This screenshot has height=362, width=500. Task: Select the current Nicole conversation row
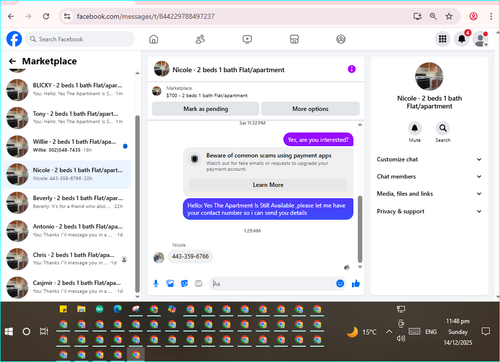coord(67,174)
